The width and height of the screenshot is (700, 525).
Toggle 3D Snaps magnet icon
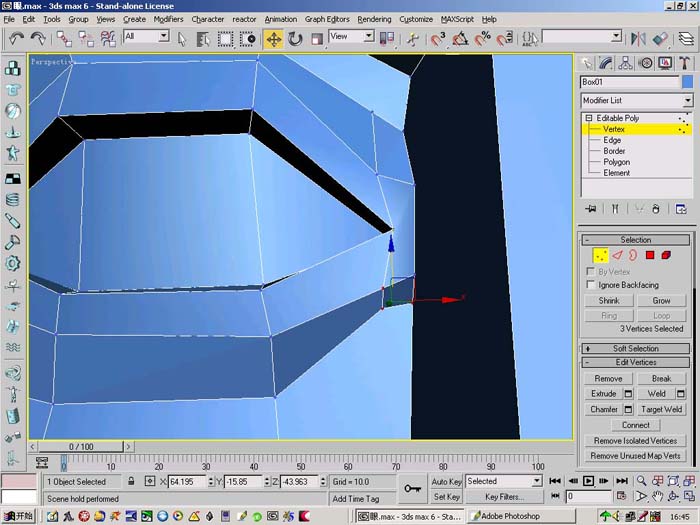[x=438, y=39]
